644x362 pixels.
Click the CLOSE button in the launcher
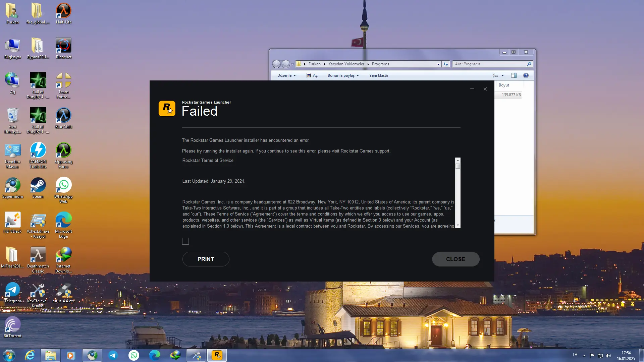[x=455, y=259]
